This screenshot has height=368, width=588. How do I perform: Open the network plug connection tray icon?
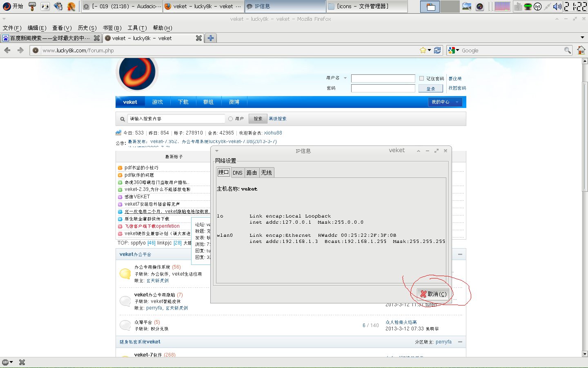547,6
